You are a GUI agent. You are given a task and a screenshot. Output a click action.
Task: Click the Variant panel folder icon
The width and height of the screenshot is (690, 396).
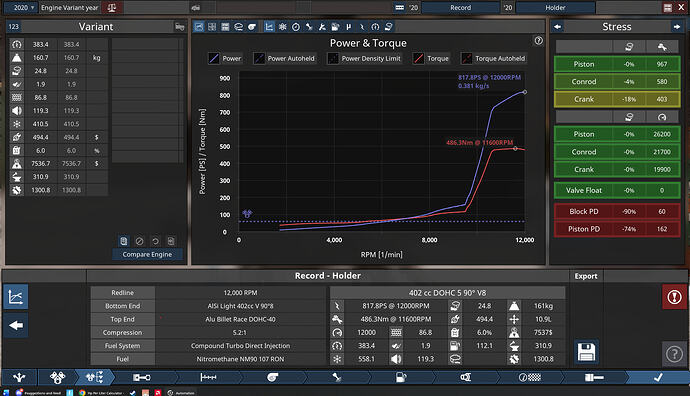pyautogui.click(x=180, y=27)
